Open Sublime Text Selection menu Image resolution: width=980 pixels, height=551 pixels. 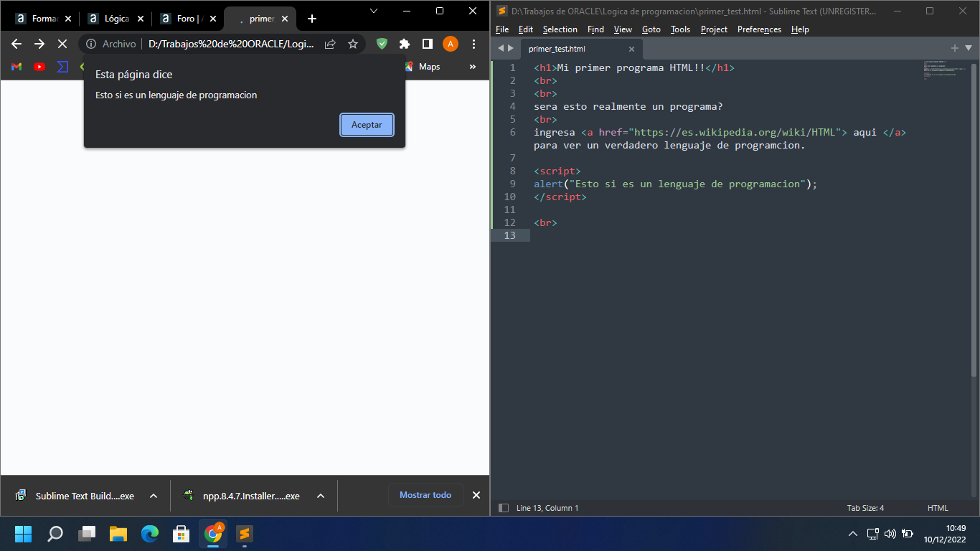[560, 29]
